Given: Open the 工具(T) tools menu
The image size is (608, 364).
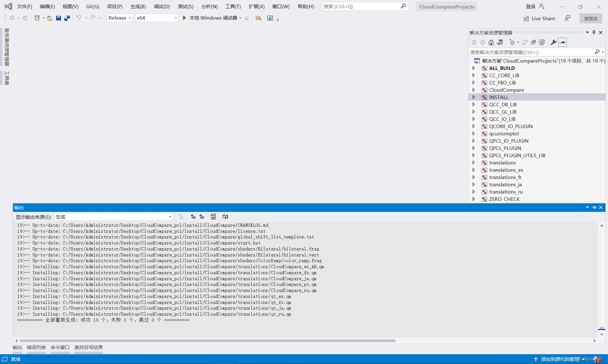Looking at the screenshot, I should point(233,6).
